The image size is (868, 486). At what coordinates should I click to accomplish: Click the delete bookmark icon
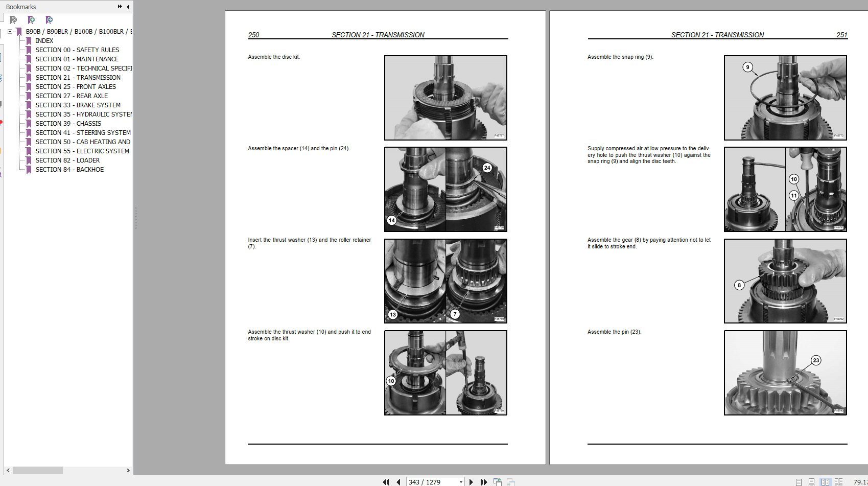pos(13,20)
